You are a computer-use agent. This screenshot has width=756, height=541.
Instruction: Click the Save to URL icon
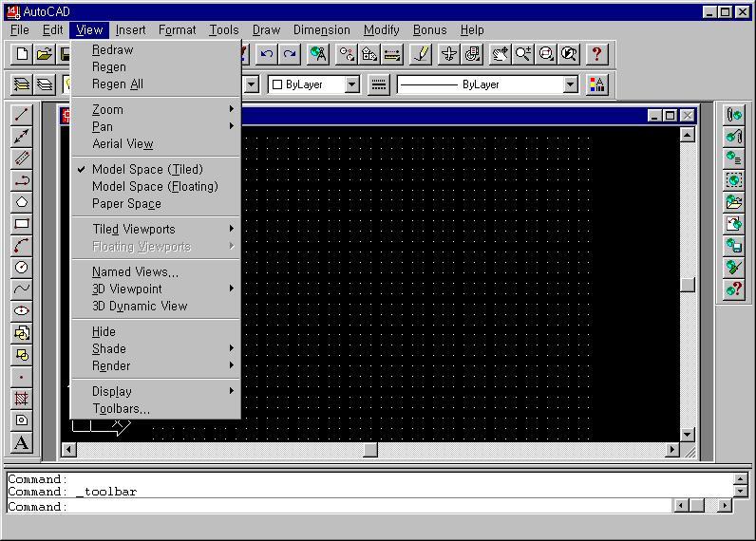click(734, 246)
